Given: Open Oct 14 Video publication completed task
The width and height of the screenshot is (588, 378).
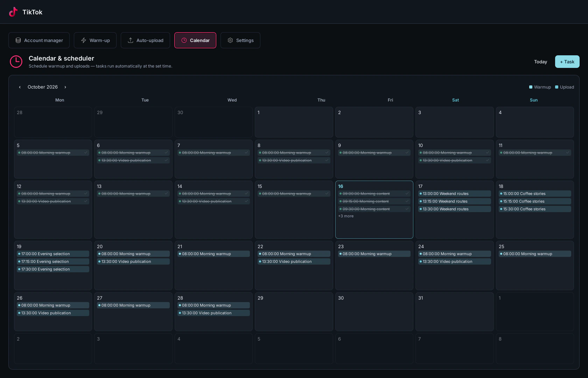Looking at the screenshot, I should click(x=213, y=201).
